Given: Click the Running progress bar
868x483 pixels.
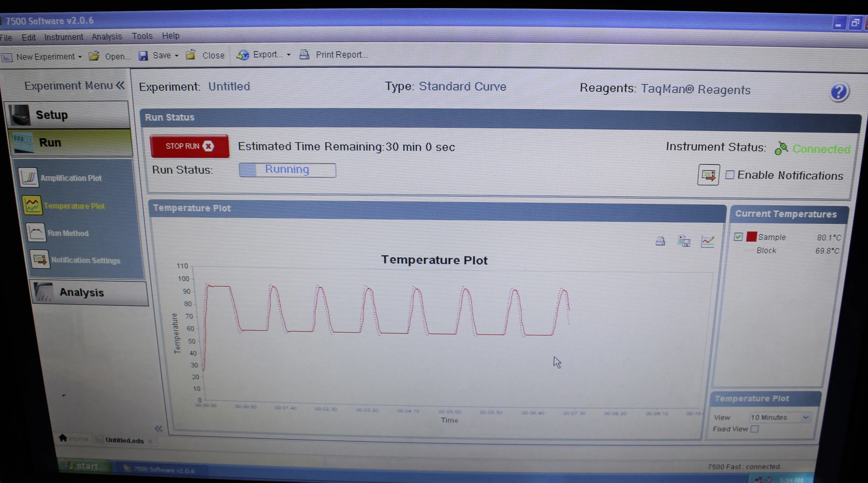Looking at the screenshot, I should point(287,170).
